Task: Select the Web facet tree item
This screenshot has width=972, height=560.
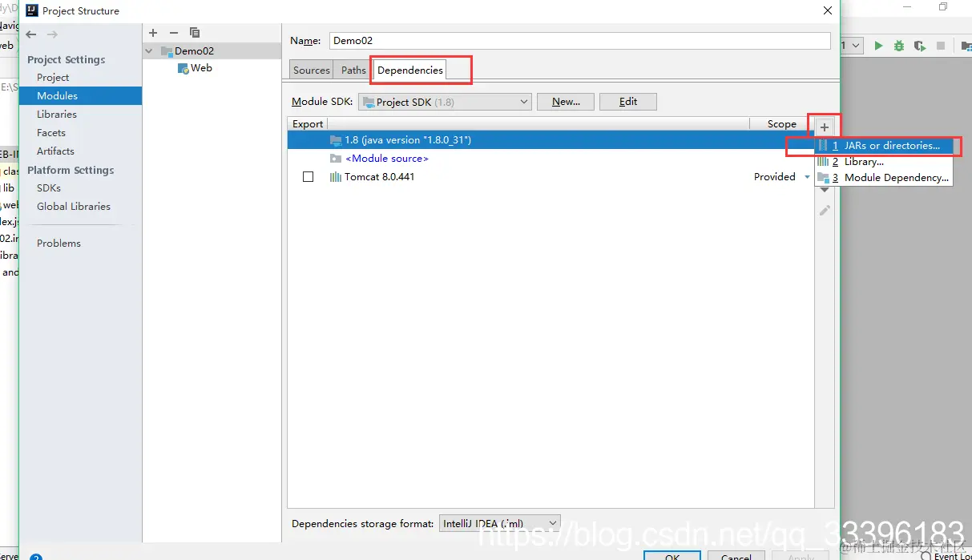Action: coord(201,68)
